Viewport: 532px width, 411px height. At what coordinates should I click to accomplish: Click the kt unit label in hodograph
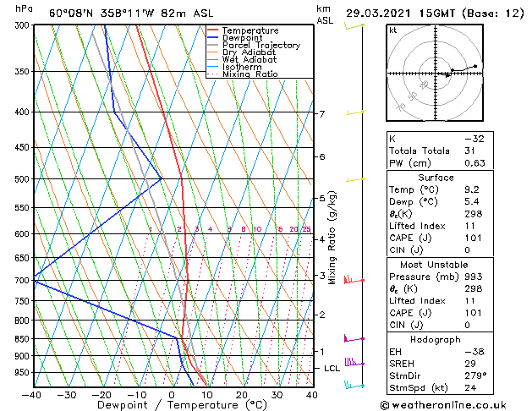pos(393,30)
